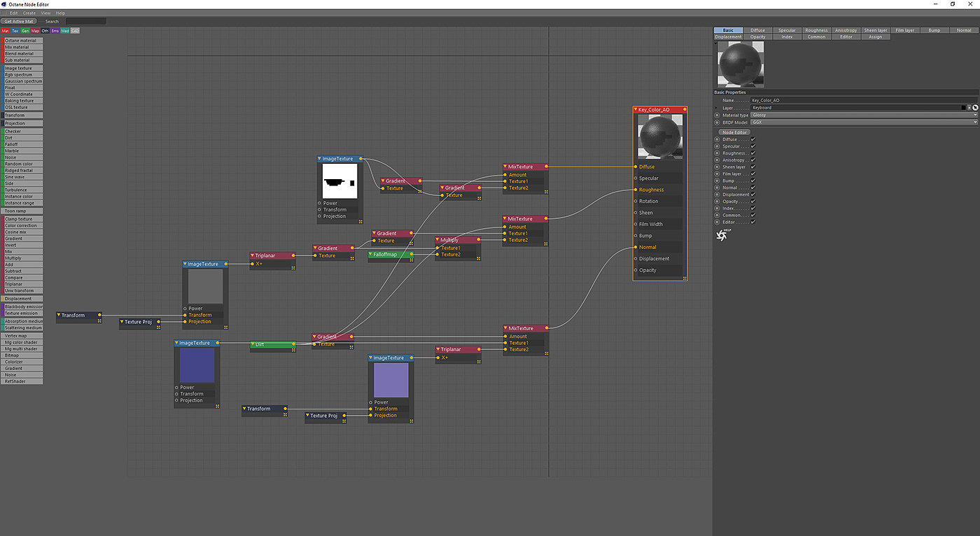Switch to the Roughness tab
The image size is (980, 536).
point(816,30)
